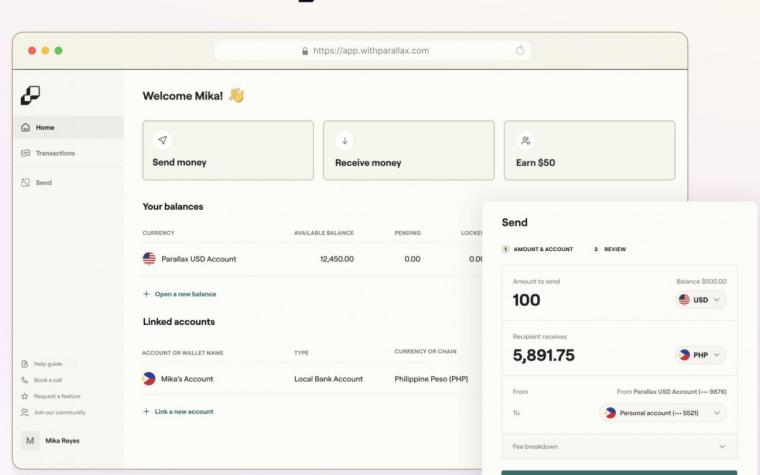Click Request a feature in the sidebar
760x475 pixels.
tap(57, 396)
